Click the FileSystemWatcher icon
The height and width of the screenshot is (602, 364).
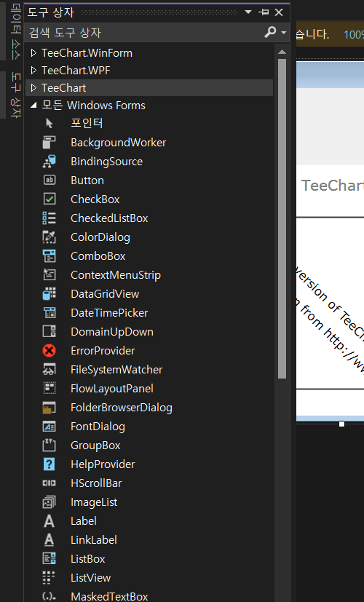(50, 369)
